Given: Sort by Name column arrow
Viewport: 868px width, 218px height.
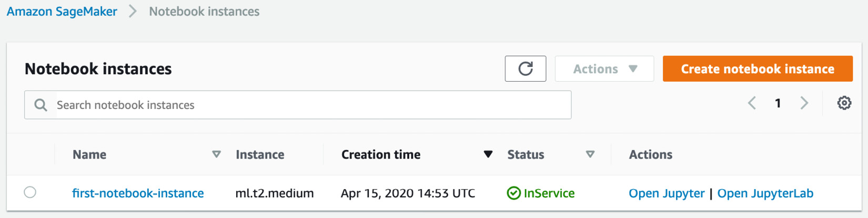Looking at the screenshot, I should click(216, 154).
